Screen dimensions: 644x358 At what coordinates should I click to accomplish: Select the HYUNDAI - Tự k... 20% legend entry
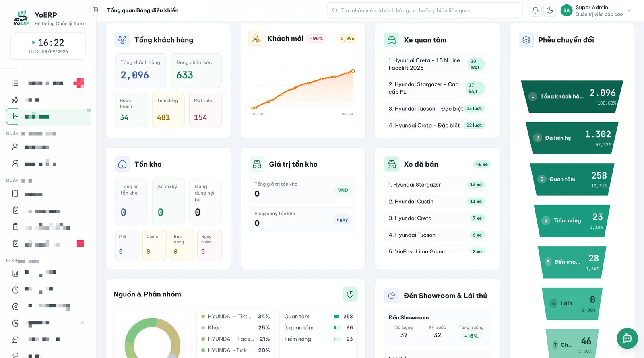[x=235, y=350]
